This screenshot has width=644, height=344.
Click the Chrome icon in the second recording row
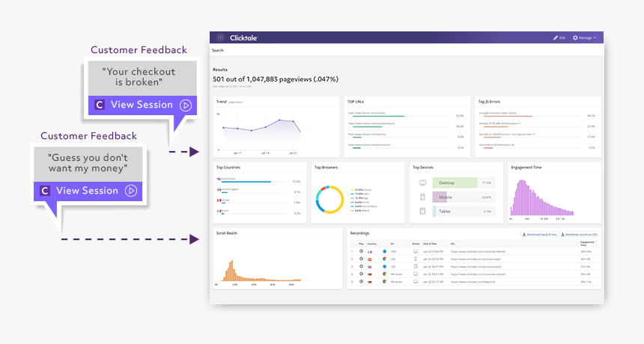(x=384, y=259)
